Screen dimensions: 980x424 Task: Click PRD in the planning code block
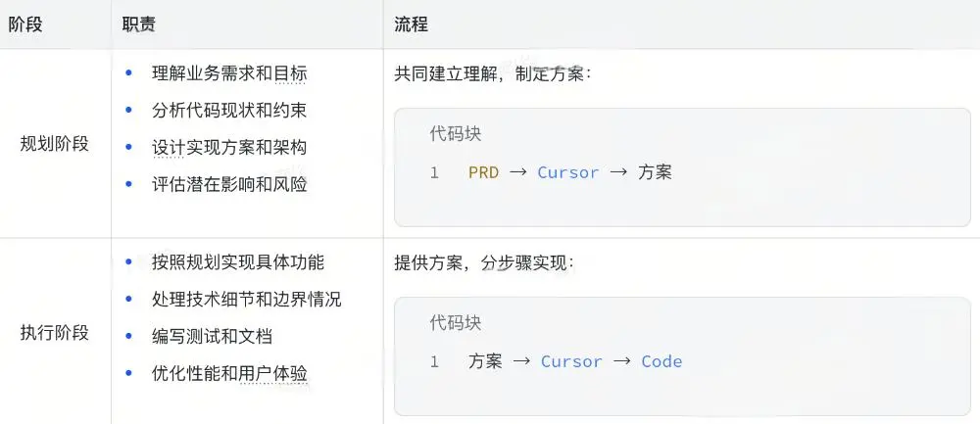483,172
